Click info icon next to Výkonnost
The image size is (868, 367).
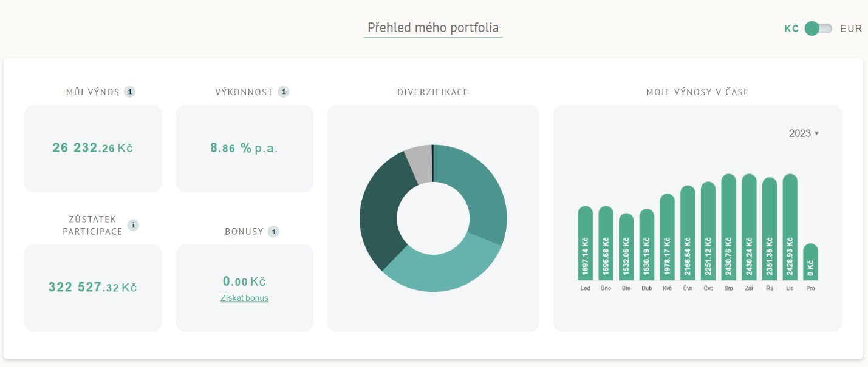(283, 92)
